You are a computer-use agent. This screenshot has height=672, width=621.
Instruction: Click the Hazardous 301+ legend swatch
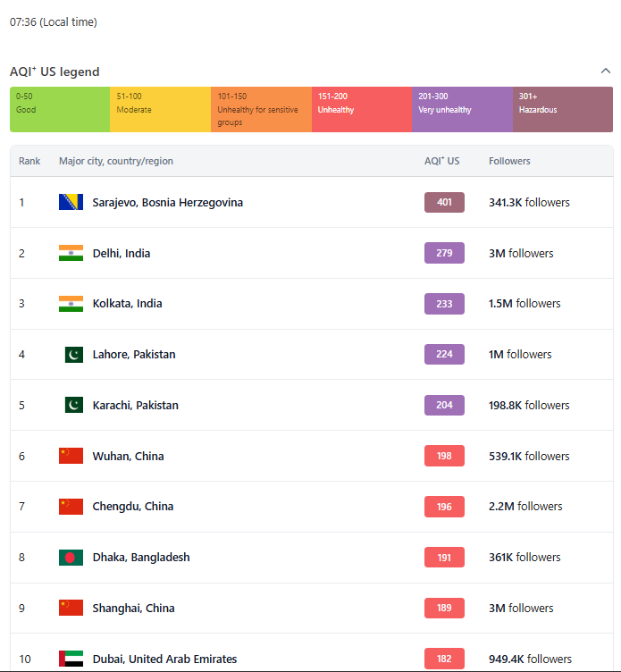(562, 109)
